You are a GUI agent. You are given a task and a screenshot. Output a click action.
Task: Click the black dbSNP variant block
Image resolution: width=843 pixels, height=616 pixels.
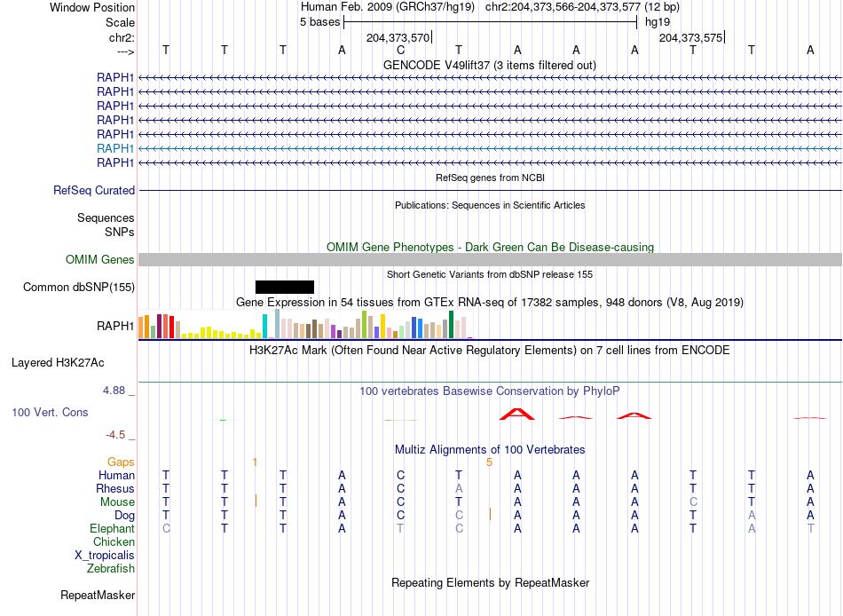click(x=285, y=288)
